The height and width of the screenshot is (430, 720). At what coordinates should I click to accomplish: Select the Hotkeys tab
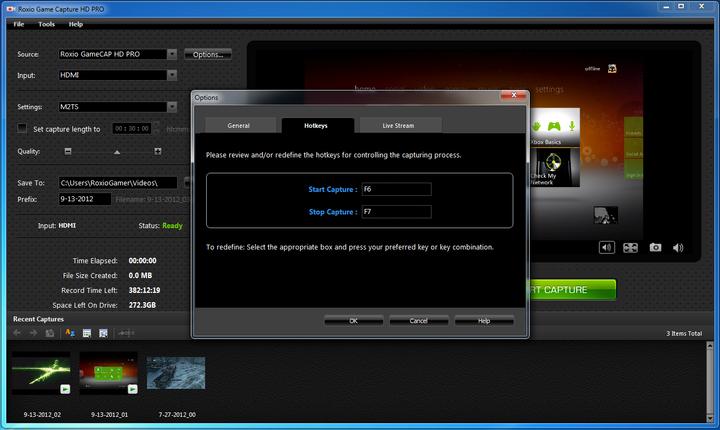pos(316,125)
